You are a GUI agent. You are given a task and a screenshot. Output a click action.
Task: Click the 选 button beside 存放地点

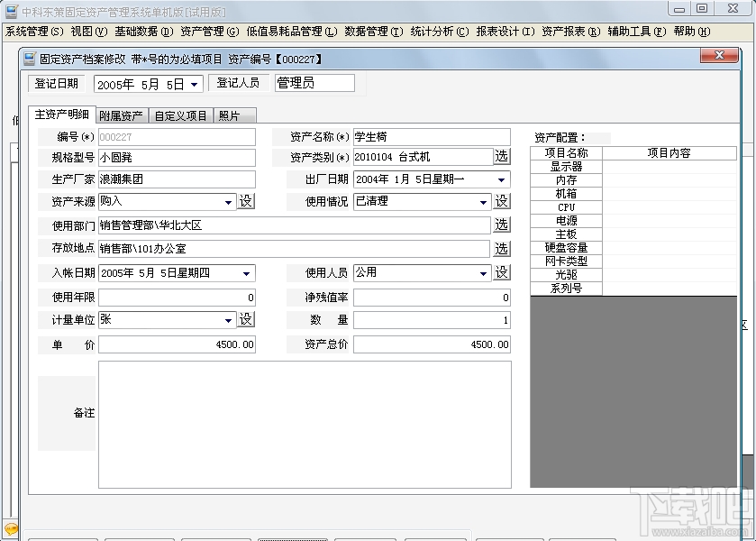(501, 249)
